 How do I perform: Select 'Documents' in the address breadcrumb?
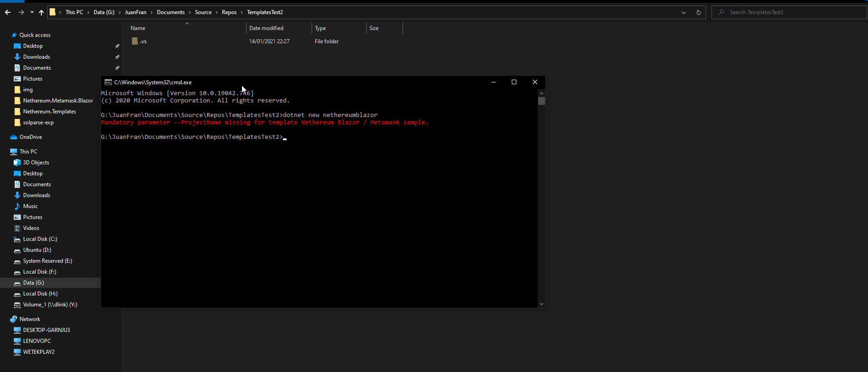tap(171, 12)
